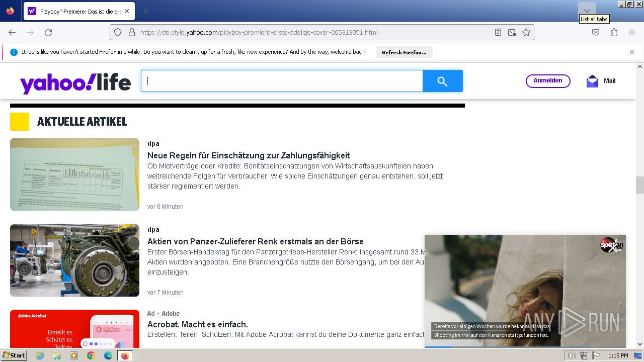This screenshot has width=644, height=362.
Task: Click the 'Ad • Adobe' label
Action: tap(164, 314)
